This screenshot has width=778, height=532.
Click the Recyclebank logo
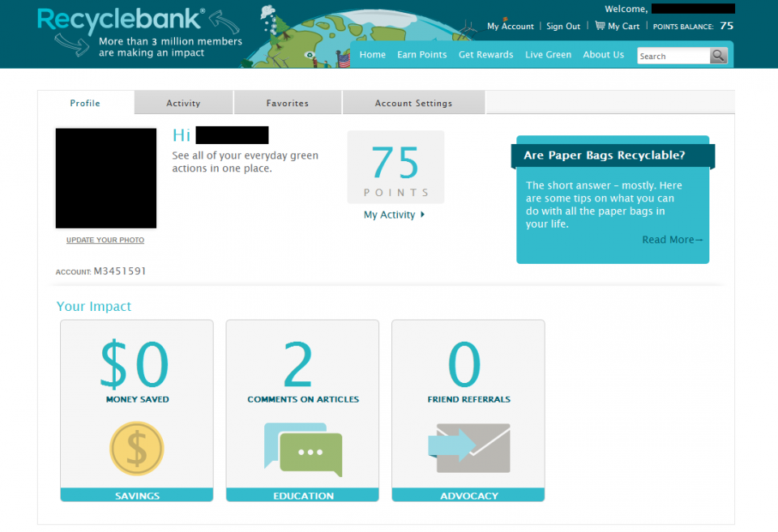(x=122, y=21)
